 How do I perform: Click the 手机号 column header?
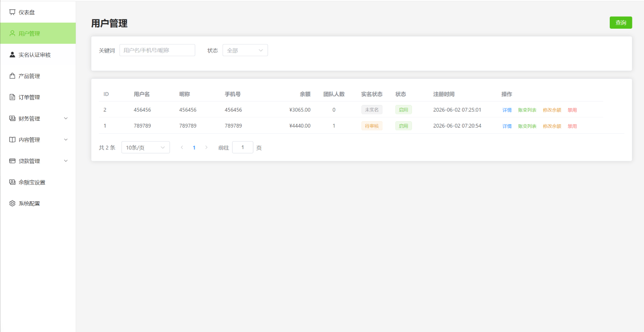click(x=233, y=94)
